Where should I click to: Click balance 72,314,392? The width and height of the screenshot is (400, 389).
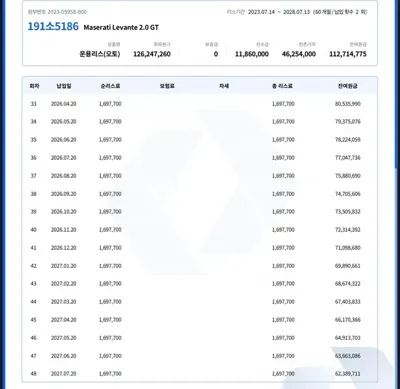coord(348,230)
